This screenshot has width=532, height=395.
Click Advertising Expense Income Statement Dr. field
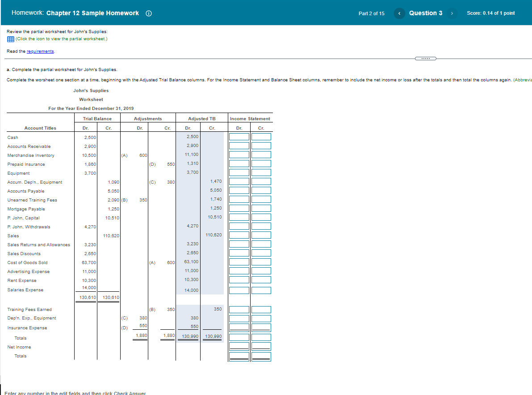pyautogui.click(x=239, y=271)
